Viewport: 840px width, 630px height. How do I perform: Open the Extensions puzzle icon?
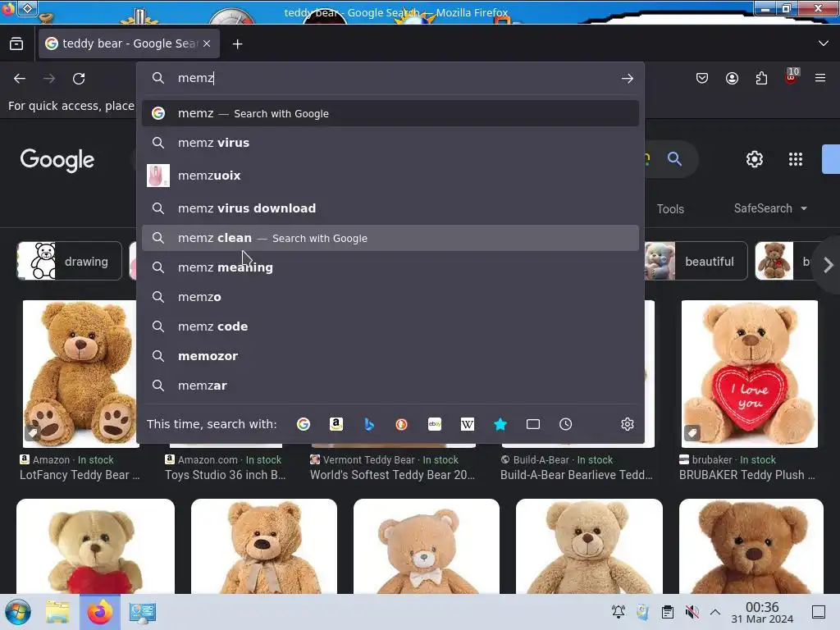(761, 79)
